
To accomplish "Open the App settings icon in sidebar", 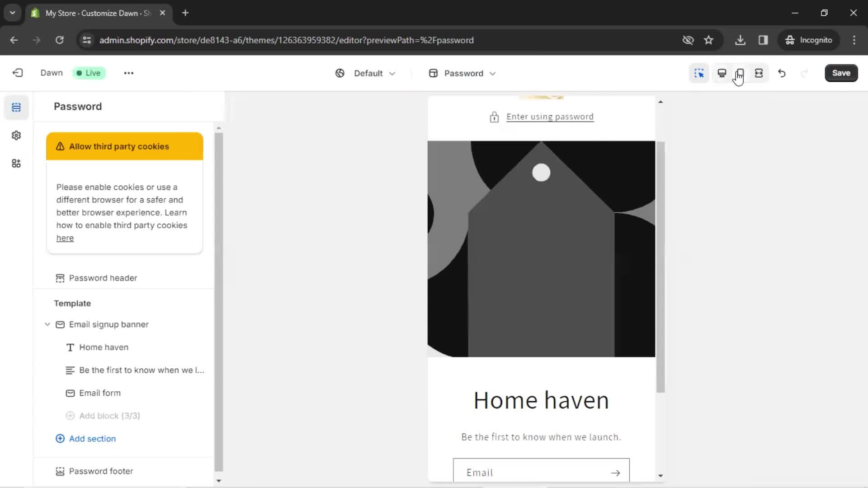I will point(16,164).
